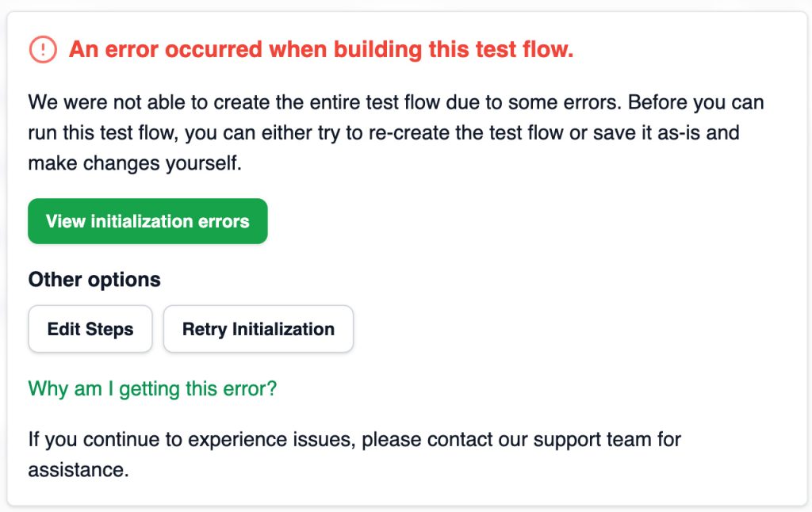Click the word 'Retry' on the Retry Initialization button
Screen dimensions: 812x512
pos(205,330)
